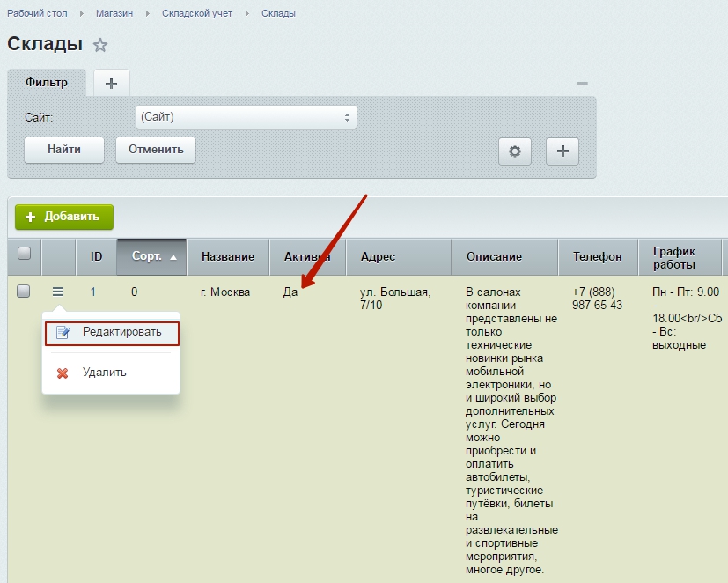Screen dimensions: 728x583
Task: Collapse filter panel with minus icon
Action: (x=582, y=83)
